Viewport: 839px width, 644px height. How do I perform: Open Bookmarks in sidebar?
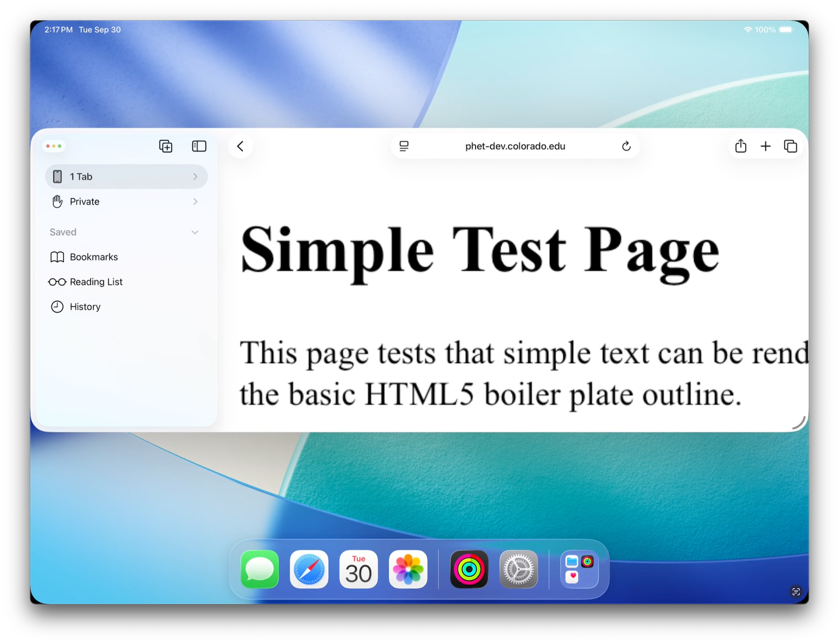coord(94,257)
